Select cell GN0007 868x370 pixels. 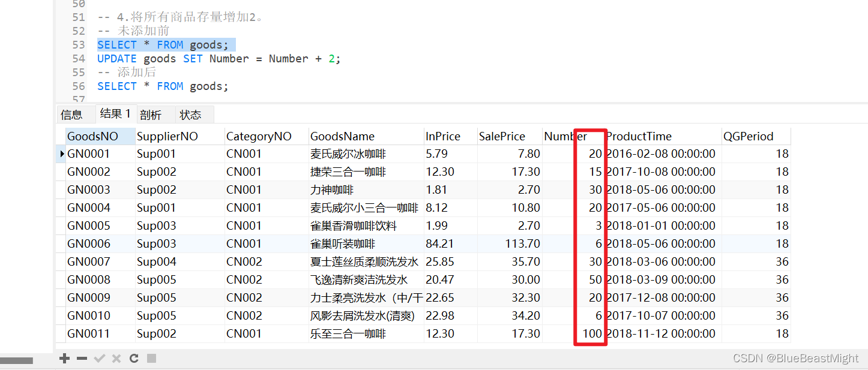(x=100, y=261)
